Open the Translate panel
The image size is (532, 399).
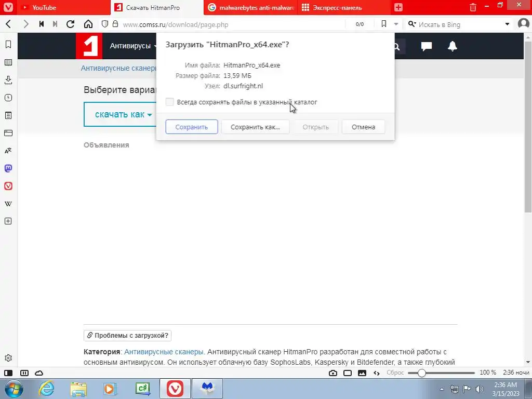[8, 151]
